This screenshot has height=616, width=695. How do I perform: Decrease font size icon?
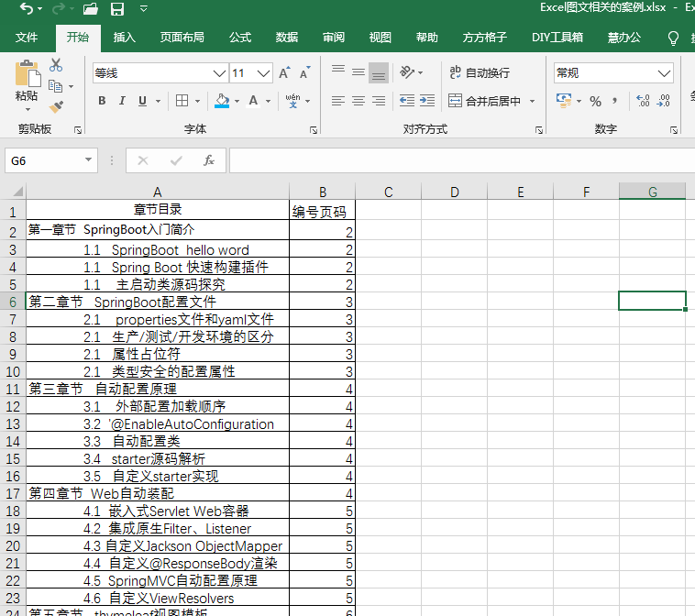[305, 72]
